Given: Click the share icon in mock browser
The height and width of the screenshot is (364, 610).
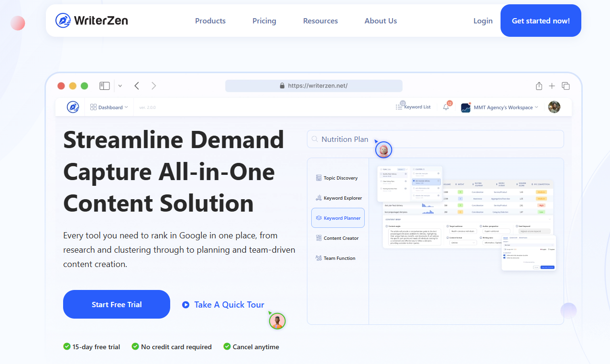Looking at the screenshot, I should (539, 86).
